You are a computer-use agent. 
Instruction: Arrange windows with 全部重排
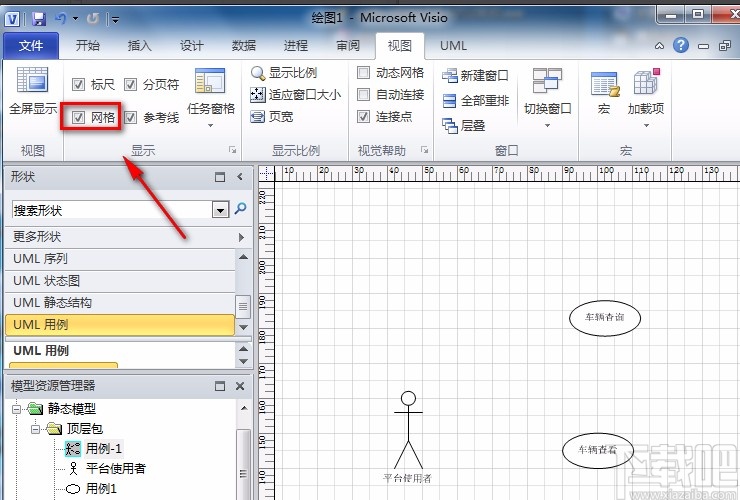(475, 101)
